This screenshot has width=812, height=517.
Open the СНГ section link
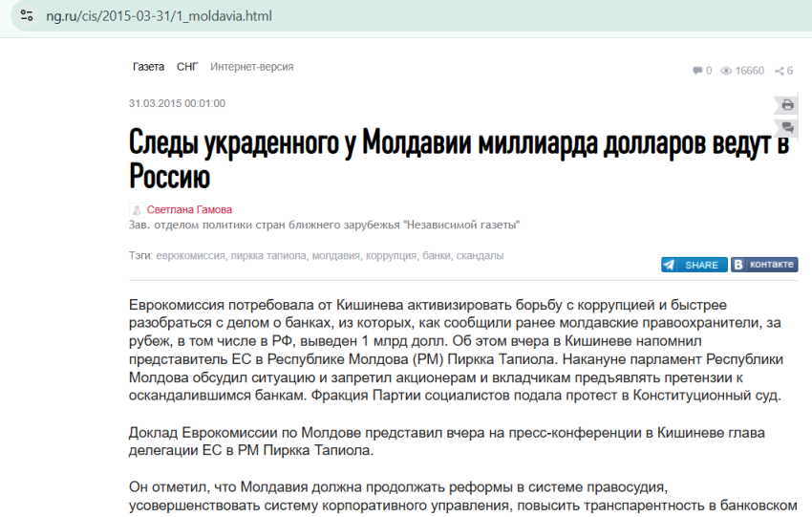(187, 67)
